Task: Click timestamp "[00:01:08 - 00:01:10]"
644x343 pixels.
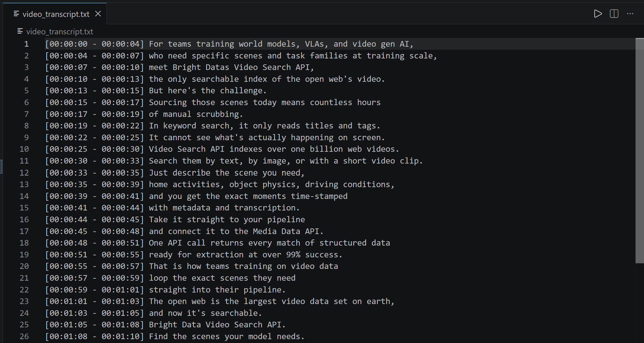Action: (x=95, y=337)
